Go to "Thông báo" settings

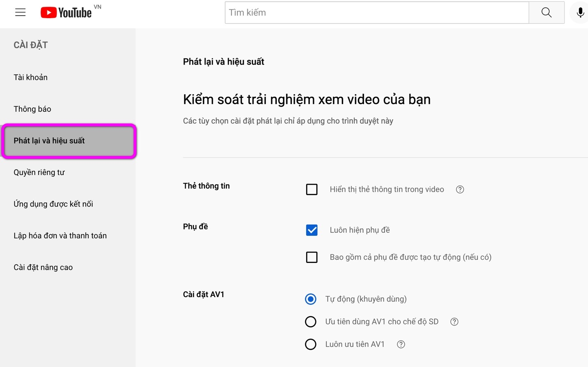[32, 109]
